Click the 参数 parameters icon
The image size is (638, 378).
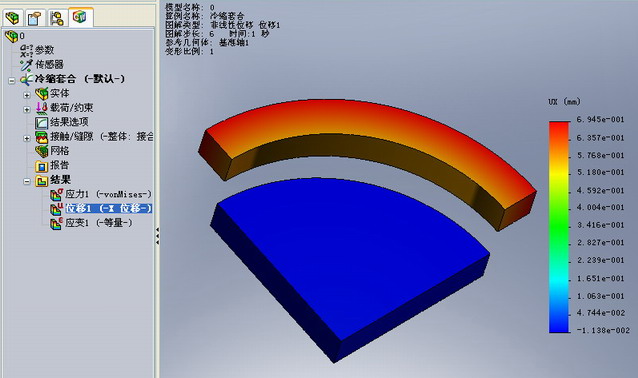click(26, 50)
